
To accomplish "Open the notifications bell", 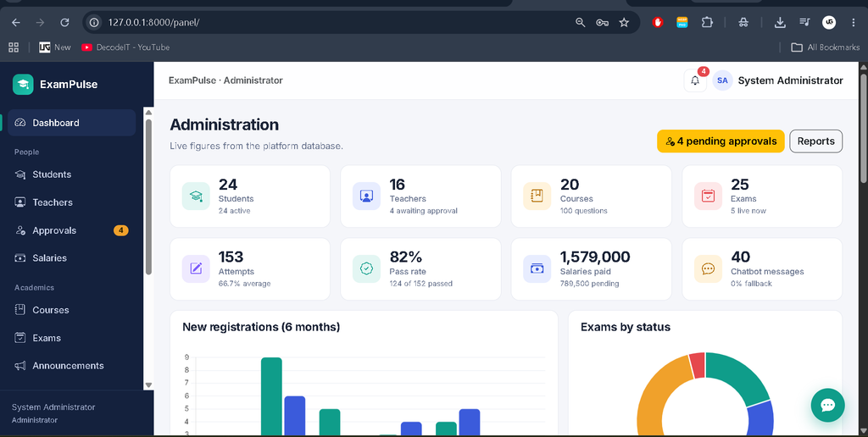I will click(x=695, y=80).
